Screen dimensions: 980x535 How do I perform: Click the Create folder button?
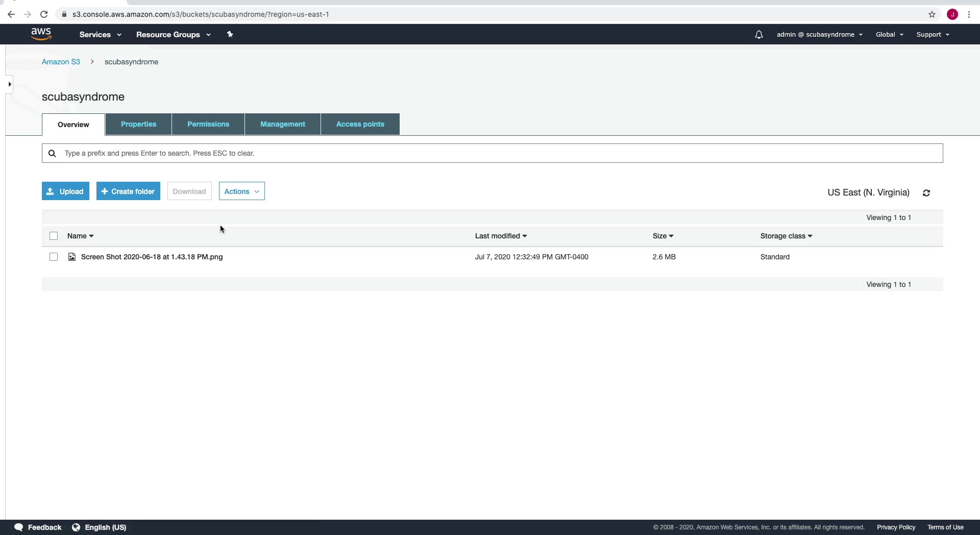(128, 191)
